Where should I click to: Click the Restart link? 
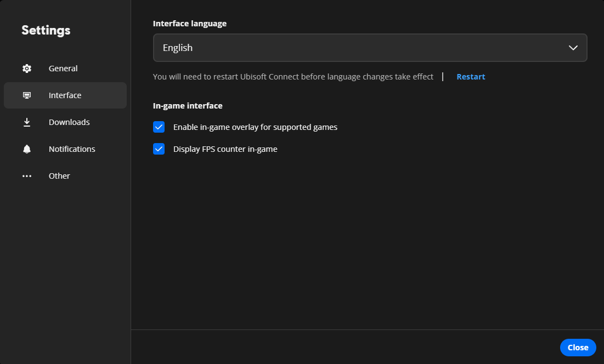[470, 76]
